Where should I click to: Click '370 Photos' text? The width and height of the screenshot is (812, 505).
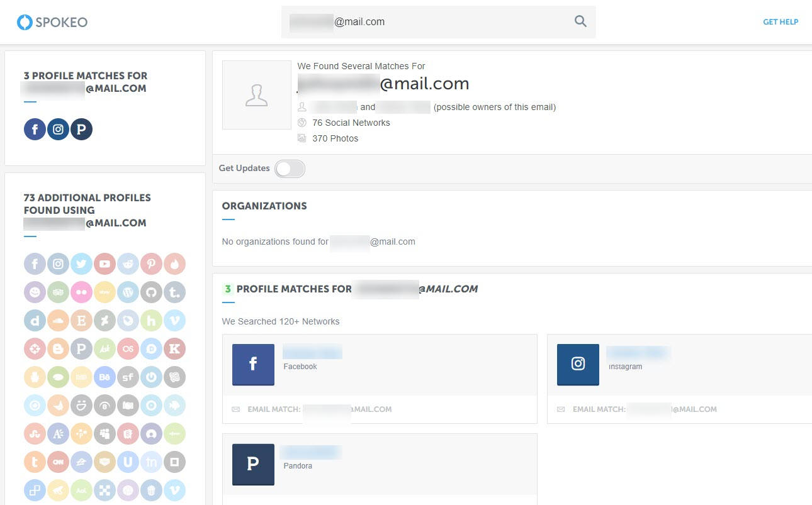[336, 138]
